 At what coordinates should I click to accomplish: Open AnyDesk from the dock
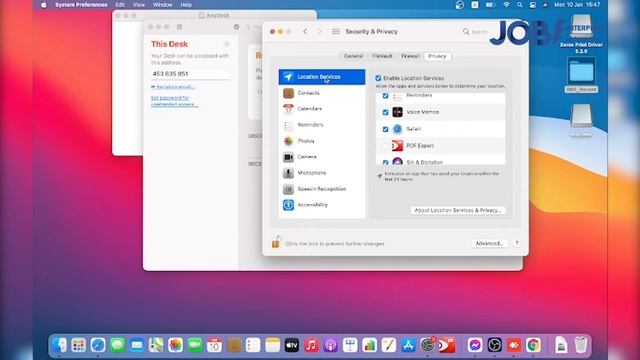[x=514, y=345]
